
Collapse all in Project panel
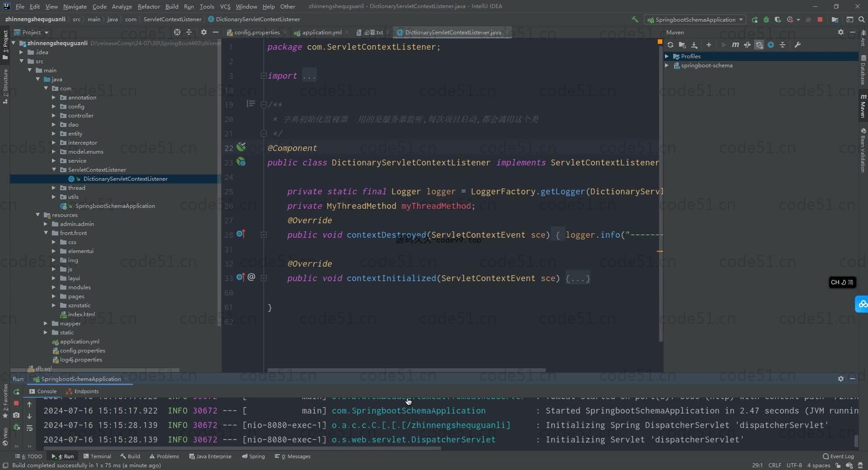(189, 32)
